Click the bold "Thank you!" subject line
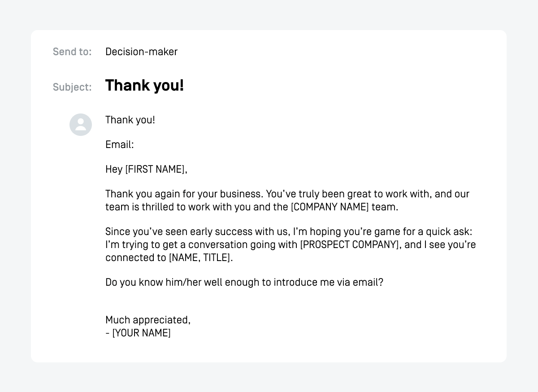The height and width of the screenshot is (392, 538). click(144, 85)
